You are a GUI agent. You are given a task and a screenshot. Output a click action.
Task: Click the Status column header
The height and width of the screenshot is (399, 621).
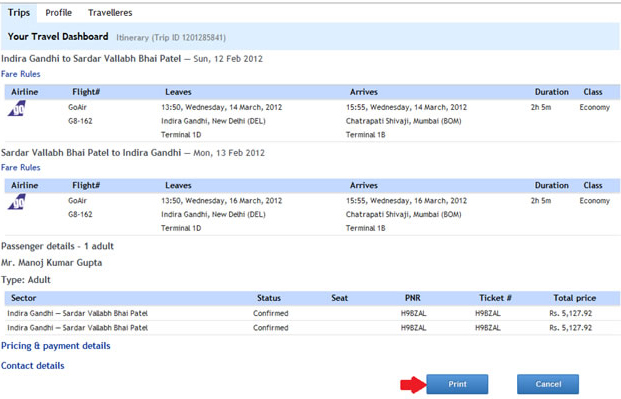pyautogui.click(x=269, y=298)
